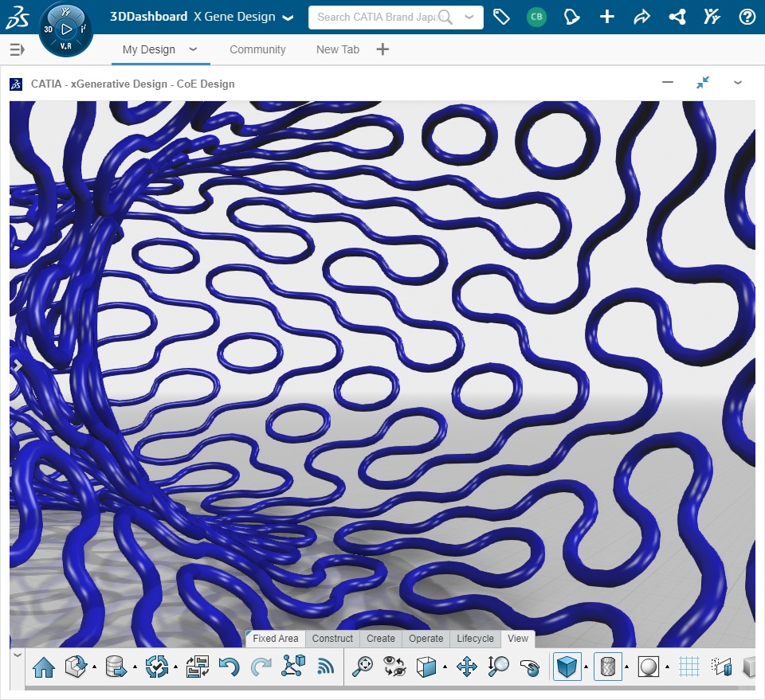Select the Fit All In zoom icon
This screenshot has width=765, height=700.
tap(363, 667)
